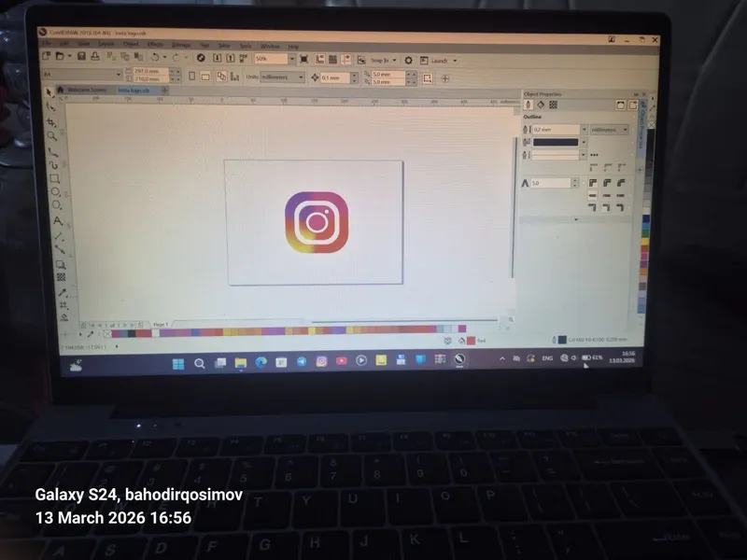Select the Freehand tool in the toolbox
The image size is (747, 560).
point(53,152)
